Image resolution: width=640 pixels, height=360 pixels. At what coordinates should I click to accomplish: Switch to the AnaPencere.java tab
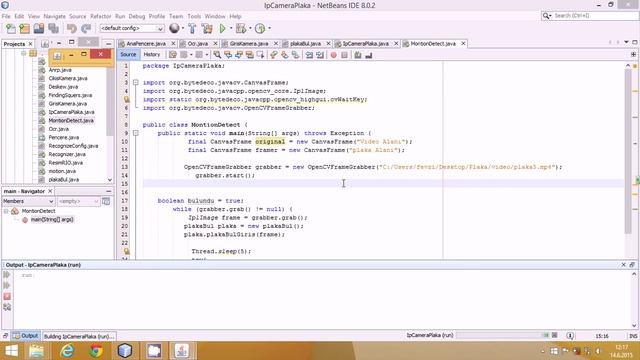[x=146, y=44]
